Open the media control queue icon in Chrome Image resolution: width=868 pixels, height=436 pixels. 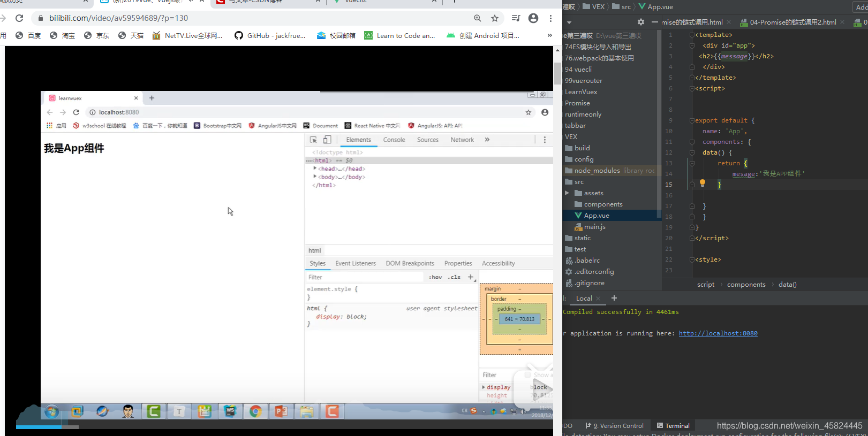tap(516, 18)
